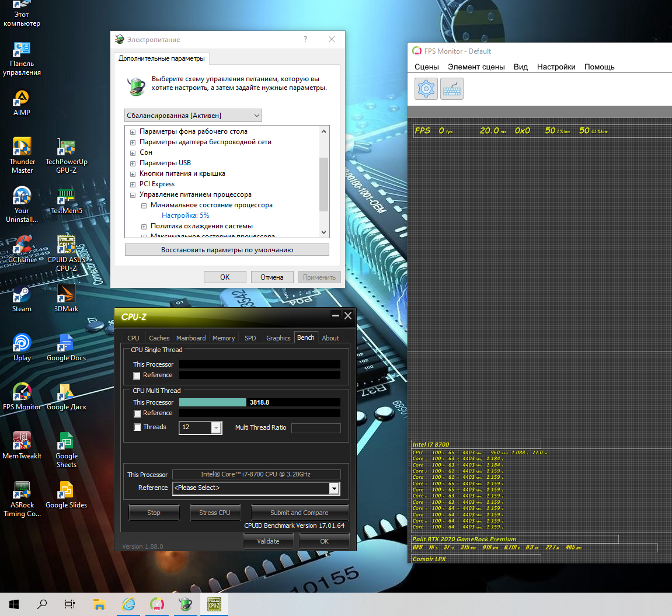Screen dimensions: 672x616
Task: Launch 3DMark from the desktop
Action: [66, 294]
